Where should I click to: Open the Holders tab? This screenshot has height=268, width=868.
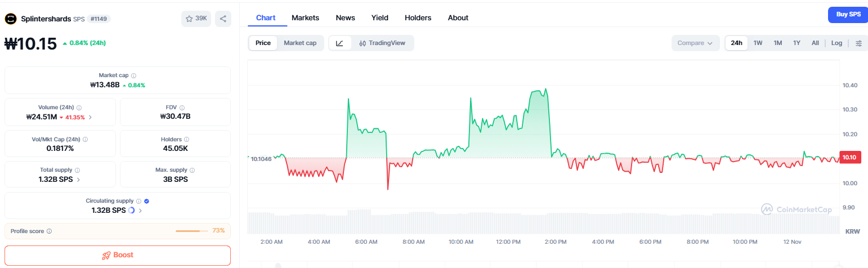click(418, 17)
